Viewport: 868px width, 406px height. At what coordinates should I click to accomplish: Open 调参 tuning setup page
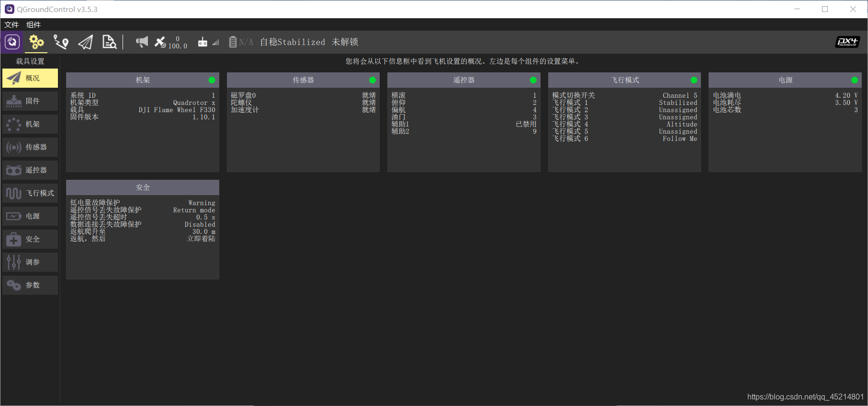(30, 262)
